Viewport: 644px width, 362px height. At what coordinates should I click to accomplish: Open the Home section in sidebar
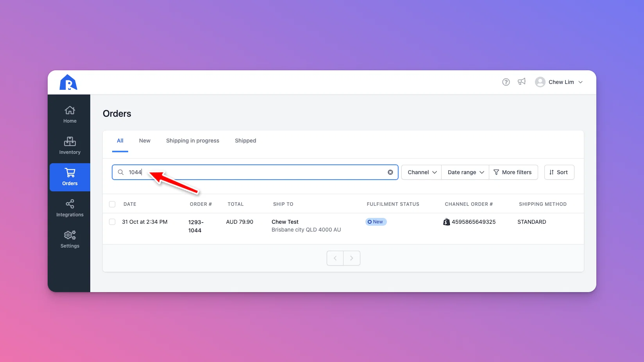pos(70,114)
